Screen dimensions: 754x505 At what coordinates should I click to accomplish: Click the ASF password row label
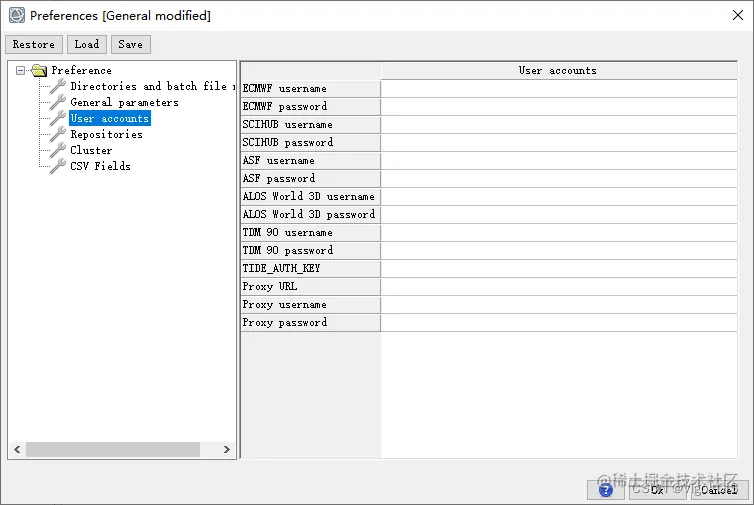pos(311,178)
